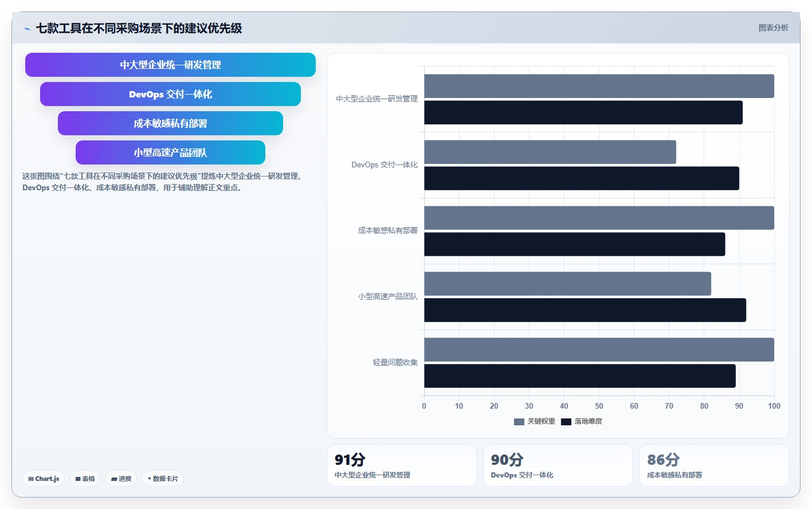Click 落地难度 bar for 小型高速产品团队

click(585, 310)
